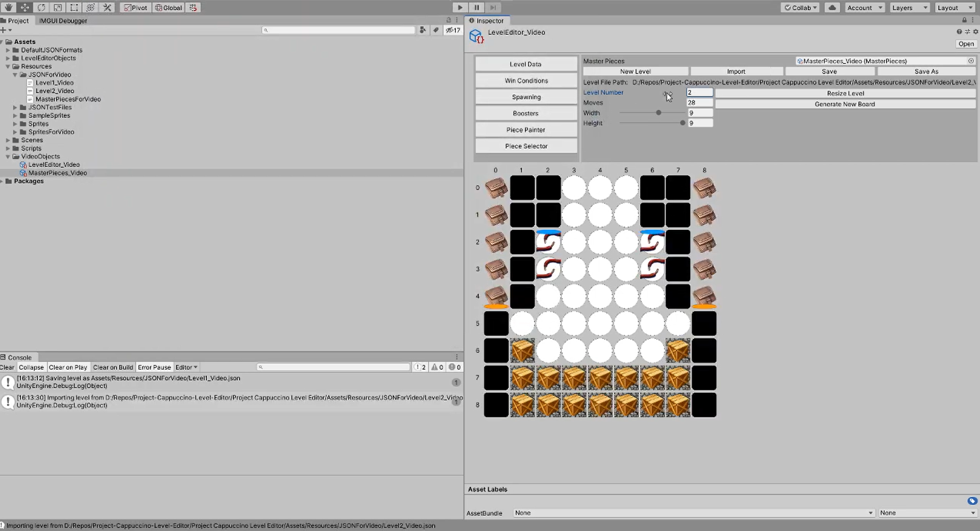Select the Move tool in toolbar

25,8
